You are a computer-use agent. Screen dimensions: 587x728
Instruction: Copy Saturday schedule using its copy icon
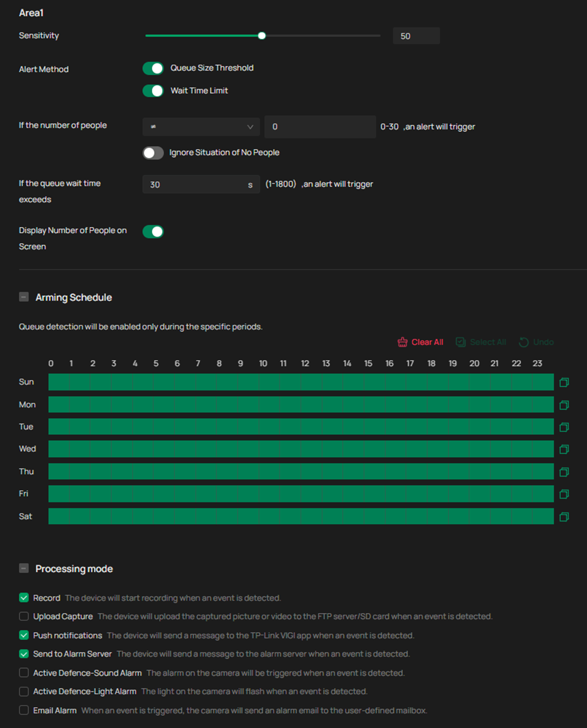pos(564,517)
